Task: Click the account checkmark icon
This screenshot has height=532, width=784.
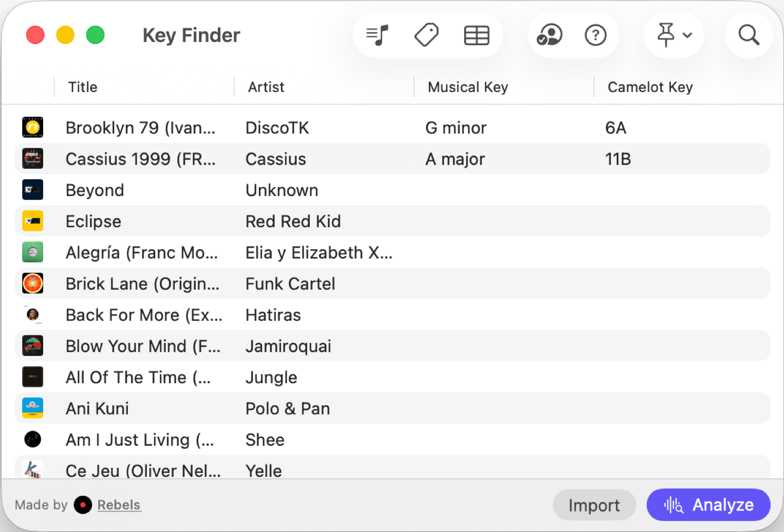Action: [x=549, y=35]
